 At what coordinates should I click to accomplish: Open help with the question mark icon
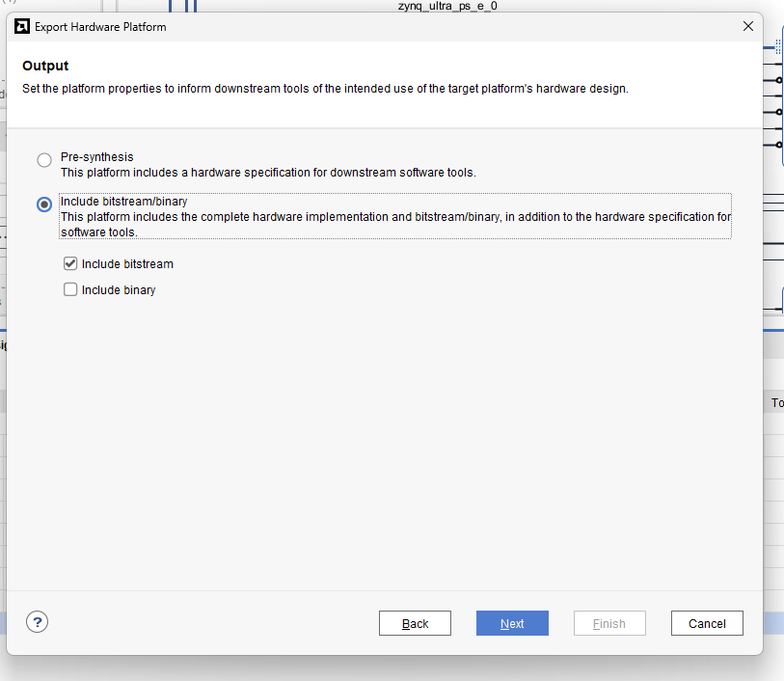[38, 622]
